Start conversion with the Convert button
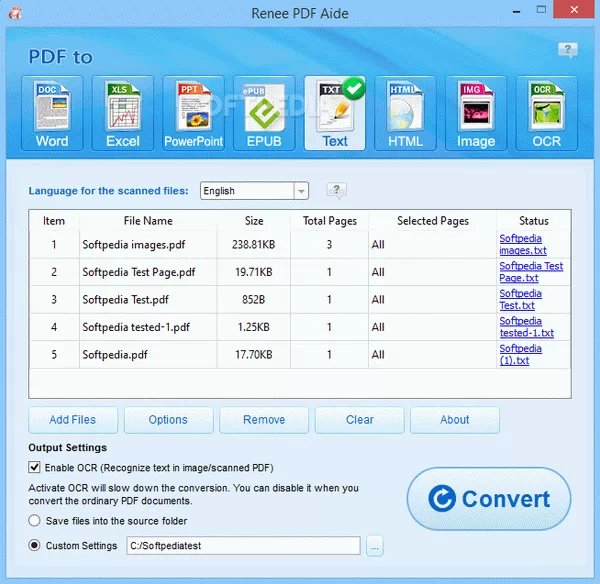This screenshot has height=584, width=600. point(489,499)
